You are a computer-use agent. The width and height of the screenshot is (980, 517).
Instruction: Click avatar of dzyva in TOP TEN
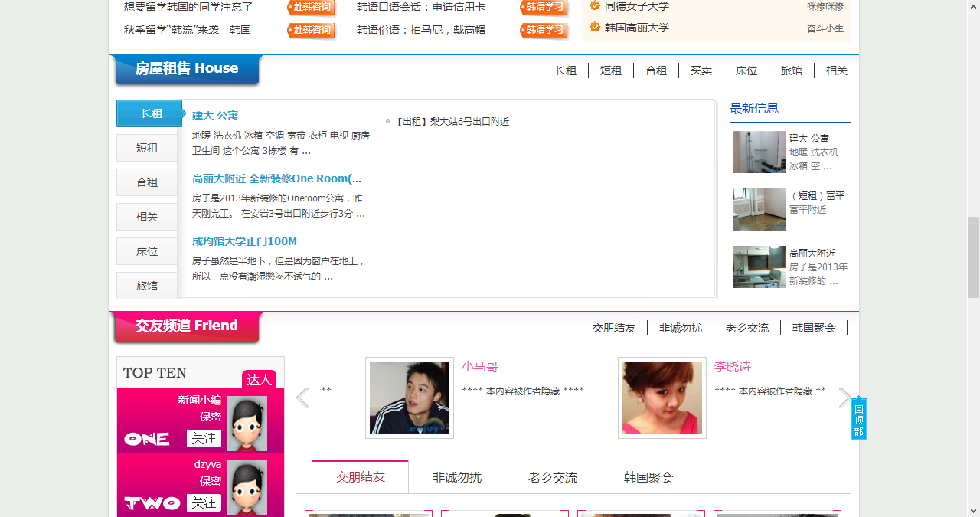247,487
